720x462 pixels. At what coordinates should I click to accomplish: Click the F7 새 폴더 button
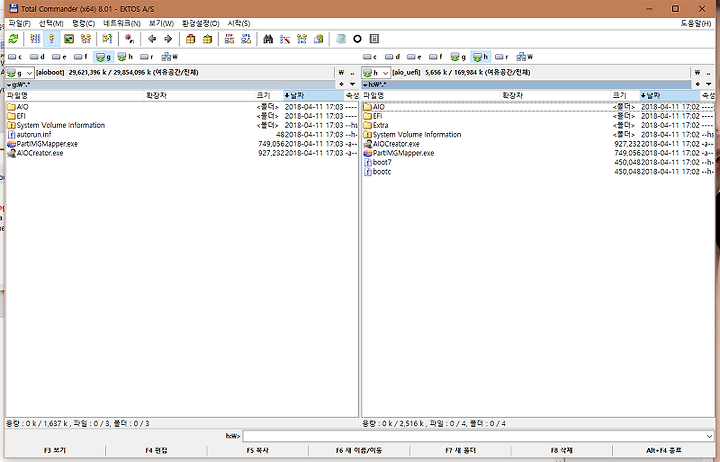pos(460,451)
